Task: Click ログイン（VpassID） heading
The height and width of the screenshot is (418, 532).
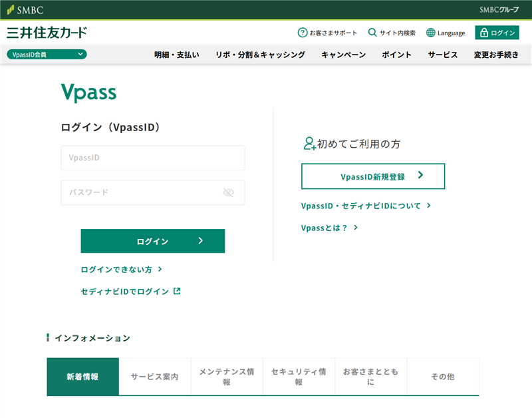Action: click(x=110, y=127)
